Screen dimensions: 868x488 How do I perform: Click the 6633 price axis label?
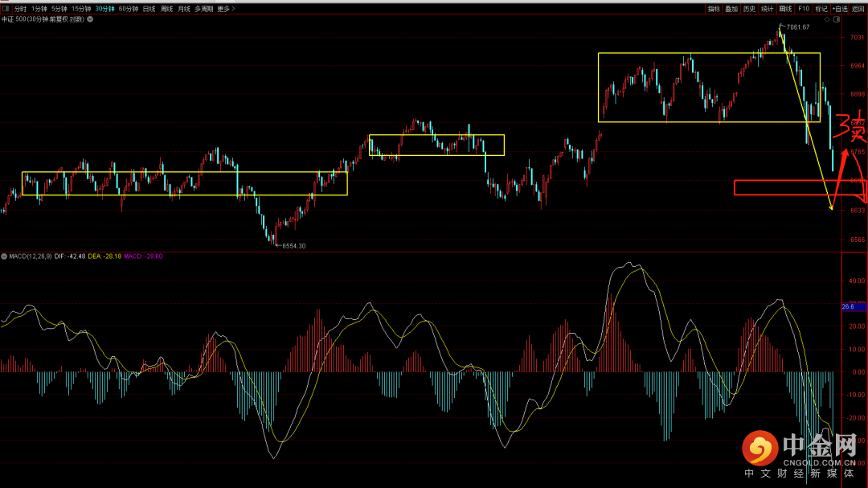[x=857, y=211]
